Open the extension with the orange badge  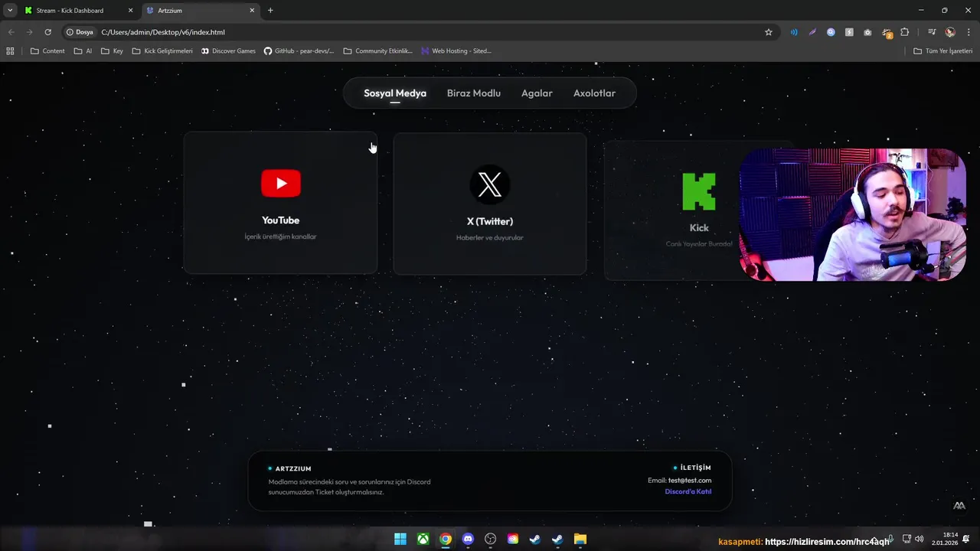tap(887, 33)
